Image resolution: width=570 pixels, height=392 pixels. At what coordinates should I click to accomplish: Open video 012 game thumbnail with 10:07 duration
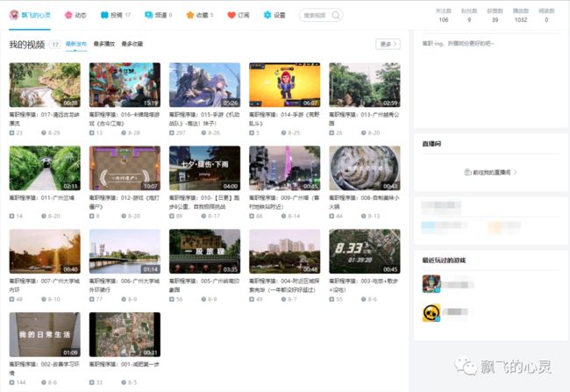coord(125,168)
